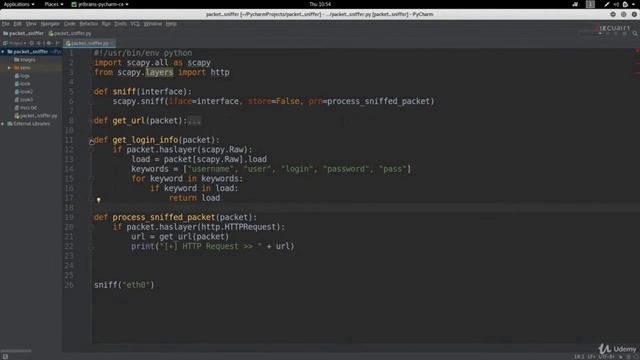Click the intention lightbulb on line 17
640x360 pixels.
[98, 200]
